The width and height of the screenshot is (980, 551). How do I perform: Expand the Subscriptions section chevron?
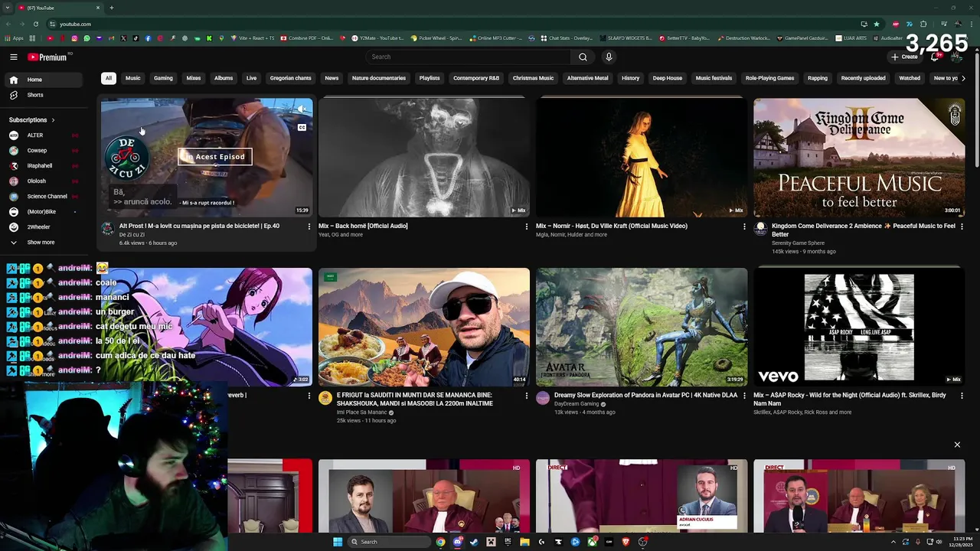click(x=53, y=120)
